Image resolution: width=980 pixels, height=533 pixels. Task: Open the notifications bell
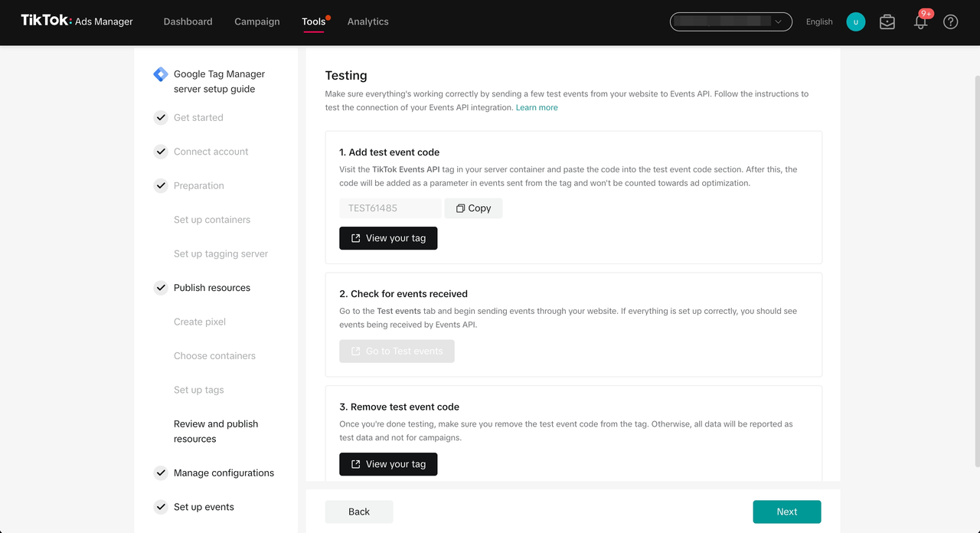point(920,22)
